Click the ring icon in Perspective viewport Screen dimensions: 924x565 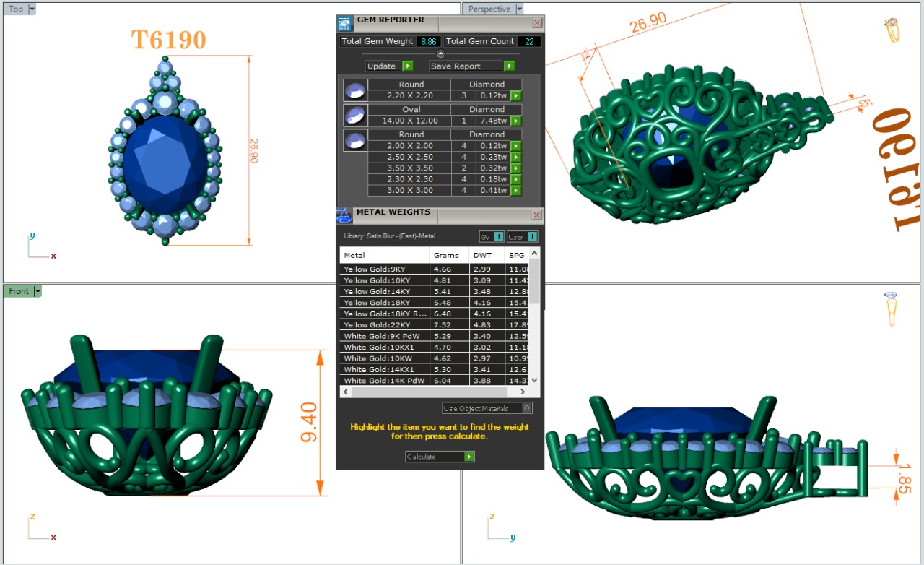click(892, 31)
